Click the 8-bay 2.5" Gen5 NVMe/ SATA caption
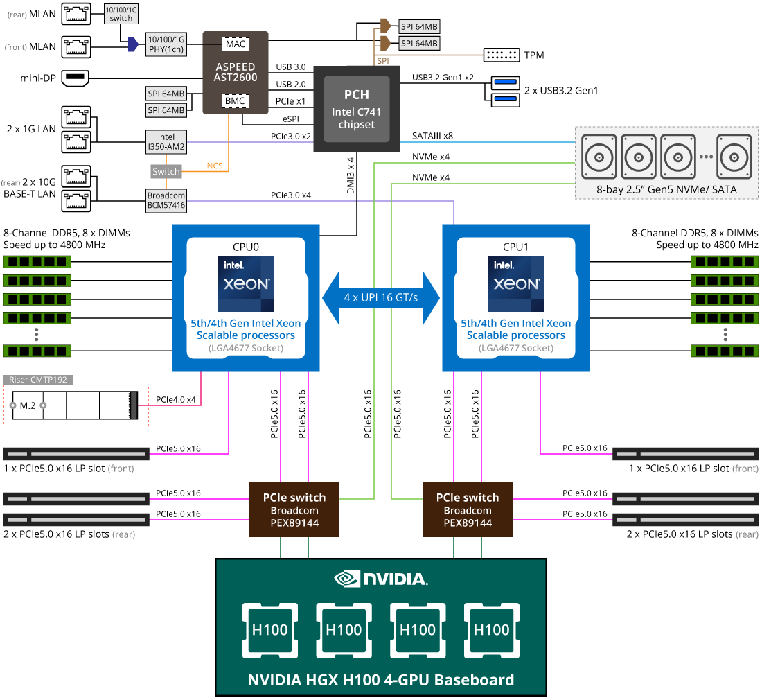762x700 pixels. pos(666,190)
